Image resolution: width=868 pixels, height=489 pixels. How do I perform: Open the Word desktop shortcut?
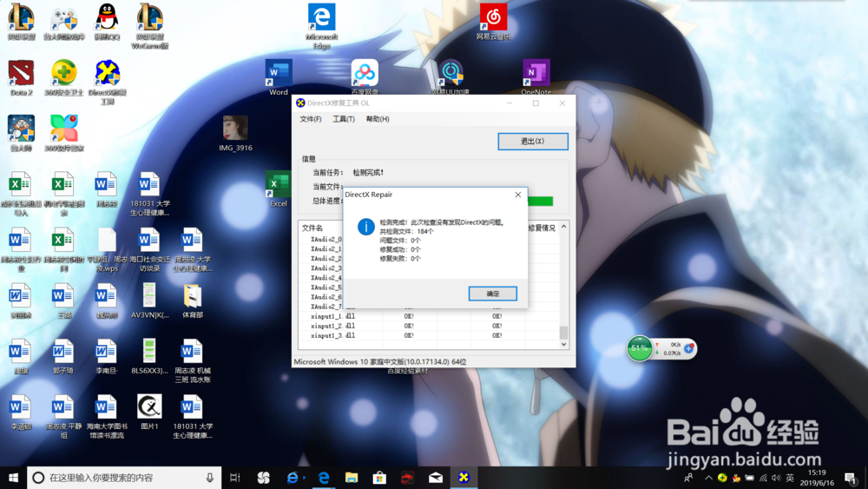point(279,77)
